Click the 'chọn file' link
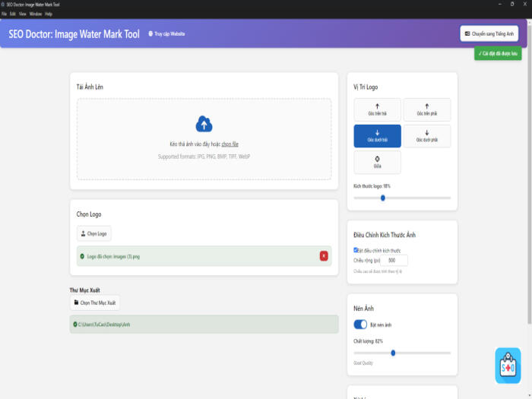This screenshot has height=399, width=532. pos(230,144)
